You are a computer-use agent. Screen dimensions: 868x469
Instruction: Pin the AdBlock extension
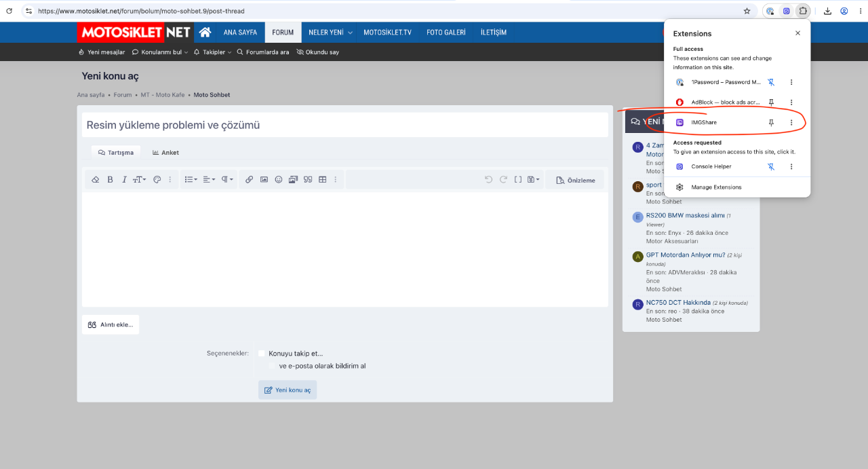click(771, 102)
